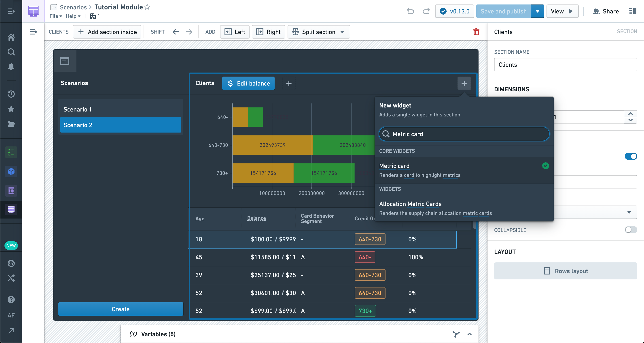Open the Help menu
Image resolution: width=644 pixels, height=343 pixels.
click(73, 16)
